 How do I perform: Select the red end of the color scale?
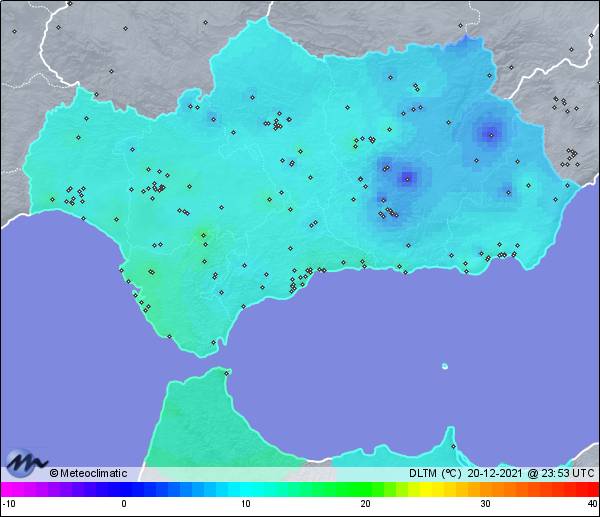coord(592,489)
